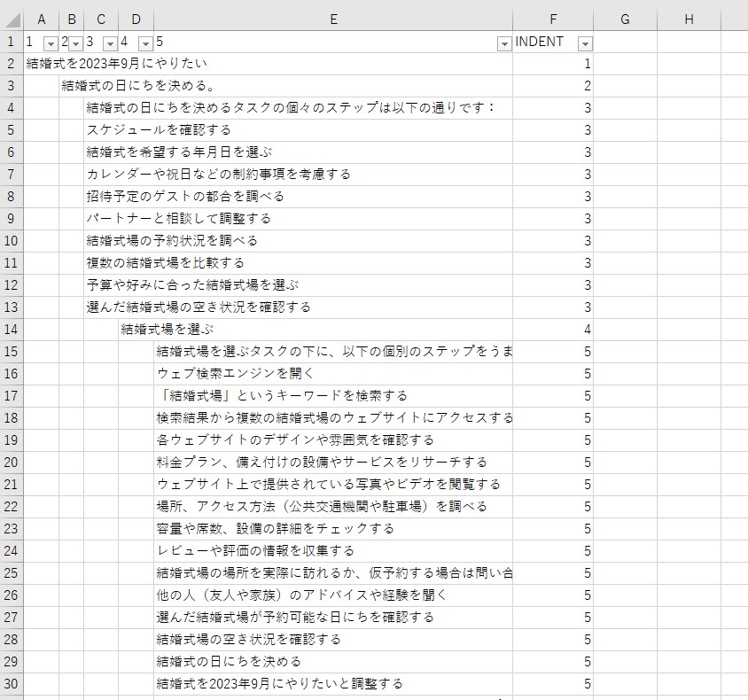The image size is (748, 700).
Task: Select column G header
Action: pyautogui.click(x=625, y=19)
